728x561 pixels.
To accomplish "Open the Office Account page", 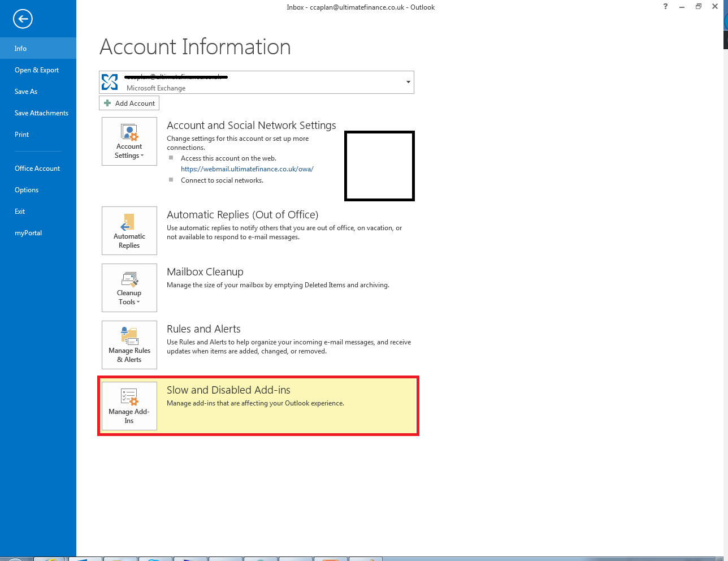I will [37, 168].
